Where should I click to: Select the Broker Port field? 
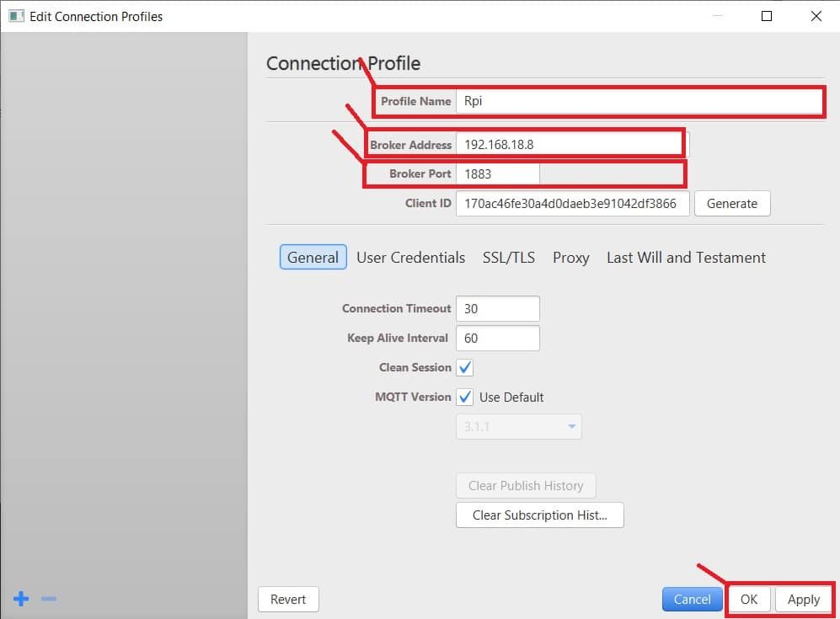tap(498, 174)
